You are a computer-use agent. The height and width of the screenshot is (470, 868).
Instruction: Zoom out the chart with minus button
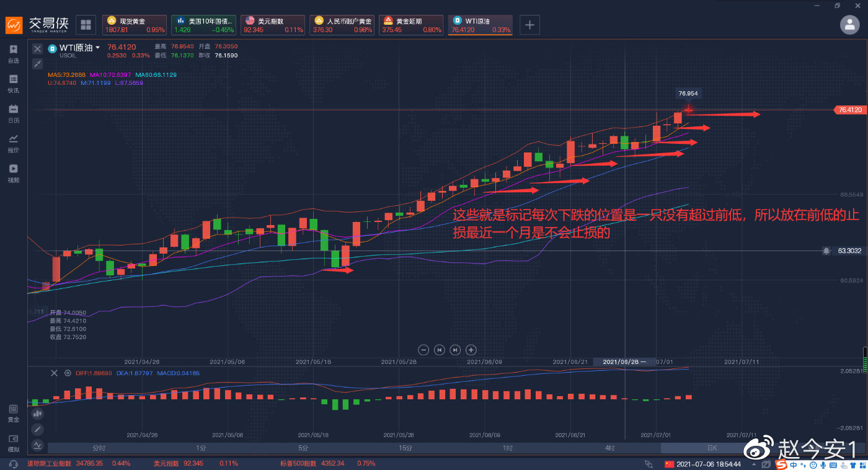(423, 350)
